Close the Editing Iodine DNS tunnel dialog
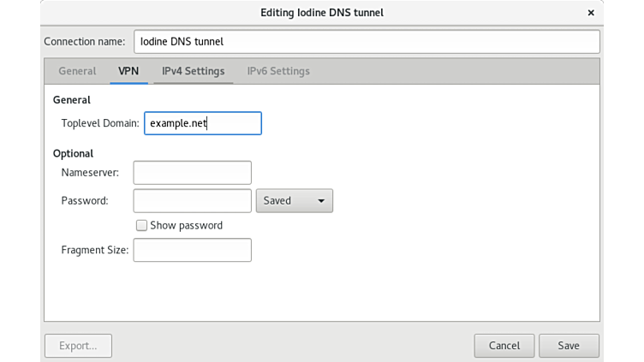The height and width of the screenshot is (362, 644). [x=591, y=13]
